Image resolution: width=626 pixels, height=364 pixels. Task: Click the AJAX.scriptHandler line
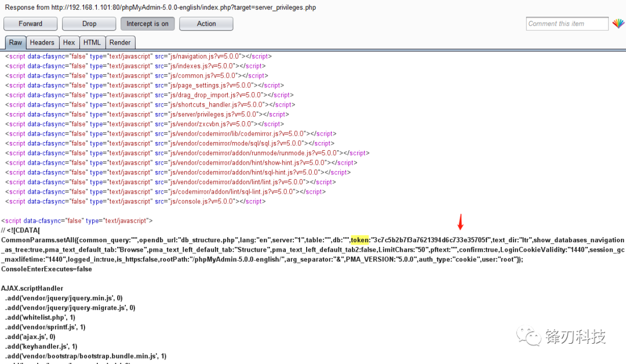tap(32, 288)
